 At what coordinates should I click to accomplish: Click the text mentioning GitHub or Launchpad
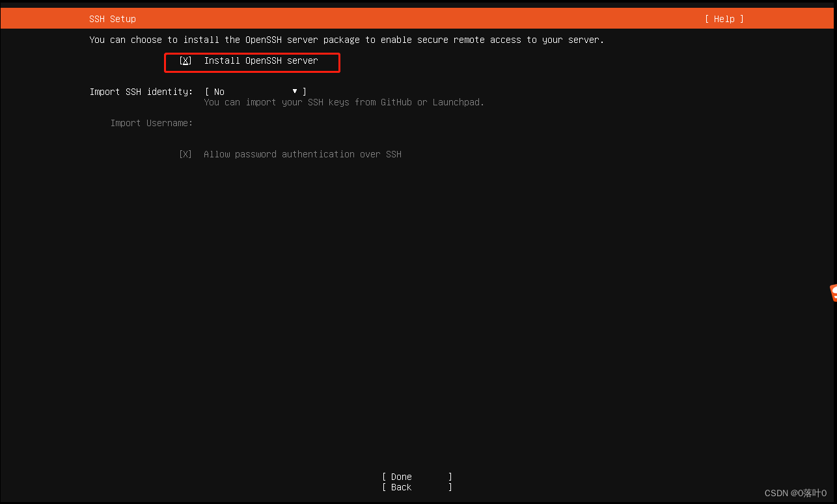[344, 102]
